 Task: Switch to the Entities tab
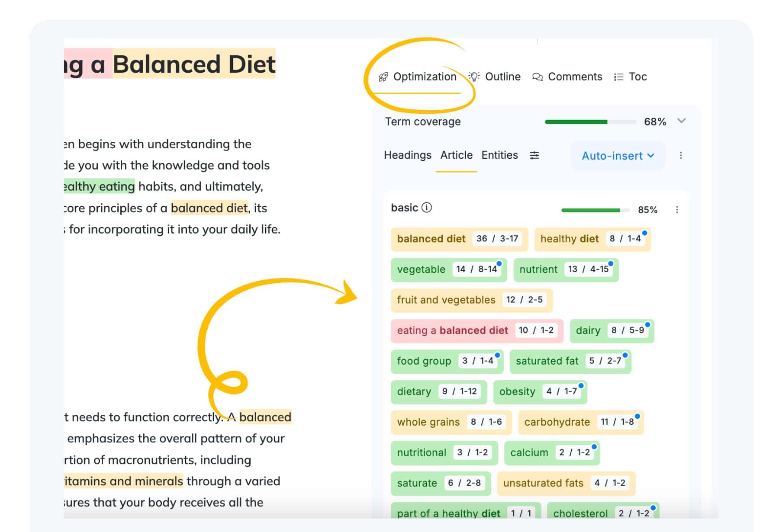(499, 155)
